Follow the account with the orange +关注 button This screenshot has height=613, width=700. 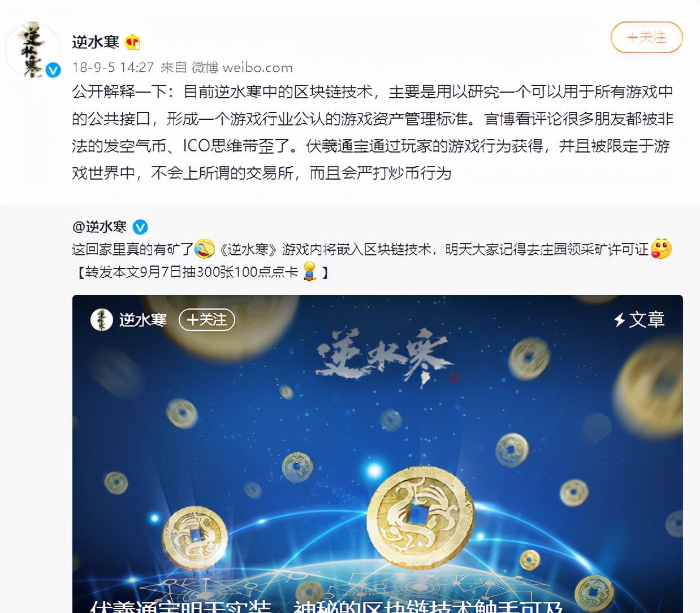click(x=646, y=37)
